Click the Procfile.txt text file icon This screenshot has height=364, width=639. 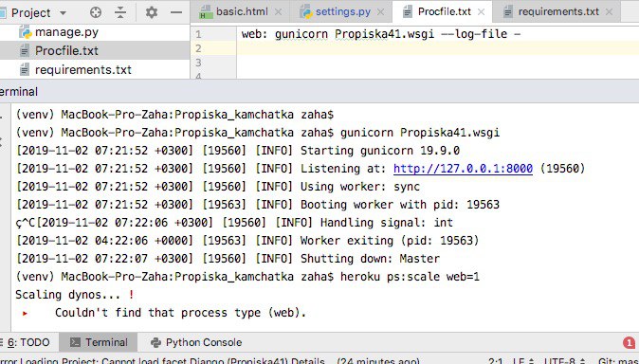coord(25,51)
